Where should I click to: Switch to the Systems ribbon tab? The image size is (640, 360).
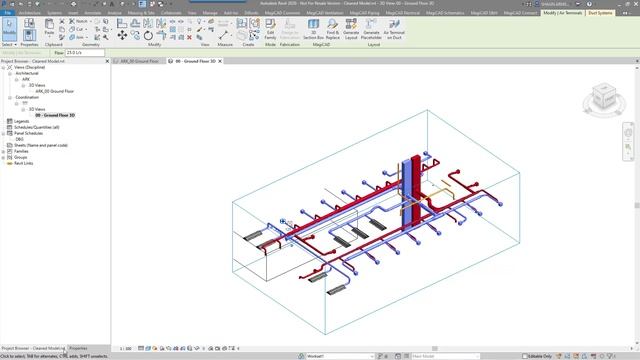coord(54,13)
